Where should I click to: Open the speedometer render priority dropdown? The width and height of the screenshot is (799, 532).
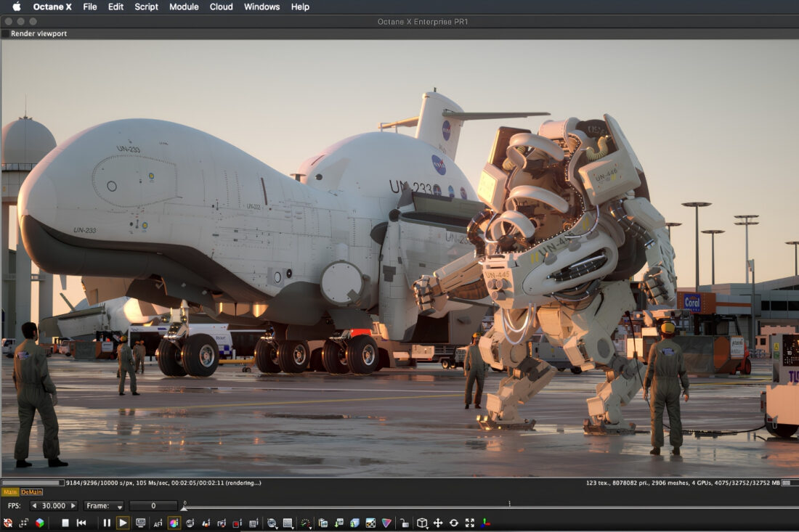pyautogui.click(x=306, y=523)
